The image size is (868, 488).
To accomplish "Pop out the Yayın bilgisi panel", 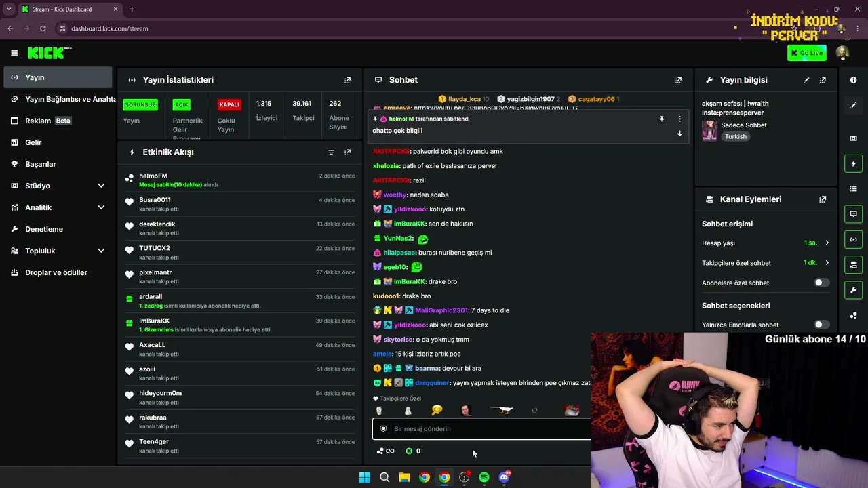I will click(823, 80).
